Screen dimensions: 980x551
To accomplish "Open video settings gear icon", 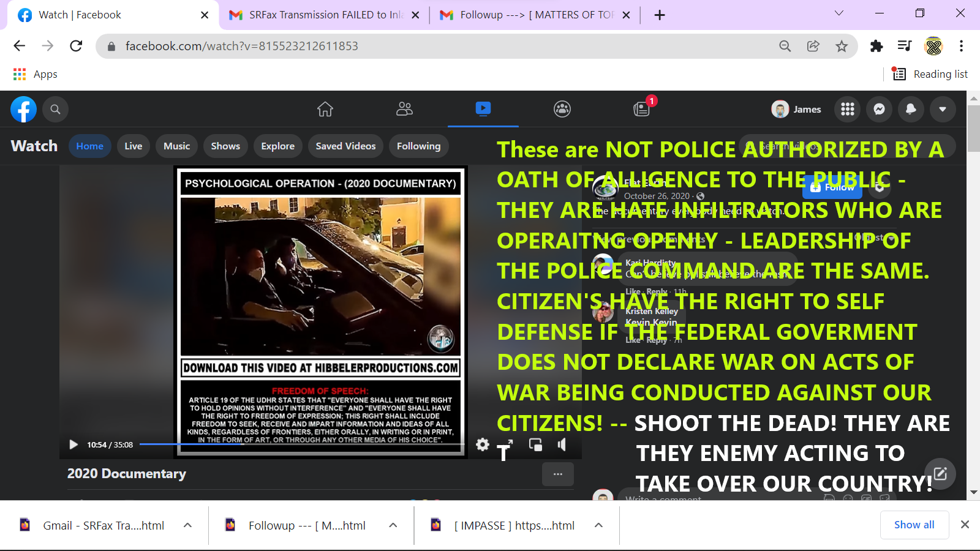I will 483,444.
